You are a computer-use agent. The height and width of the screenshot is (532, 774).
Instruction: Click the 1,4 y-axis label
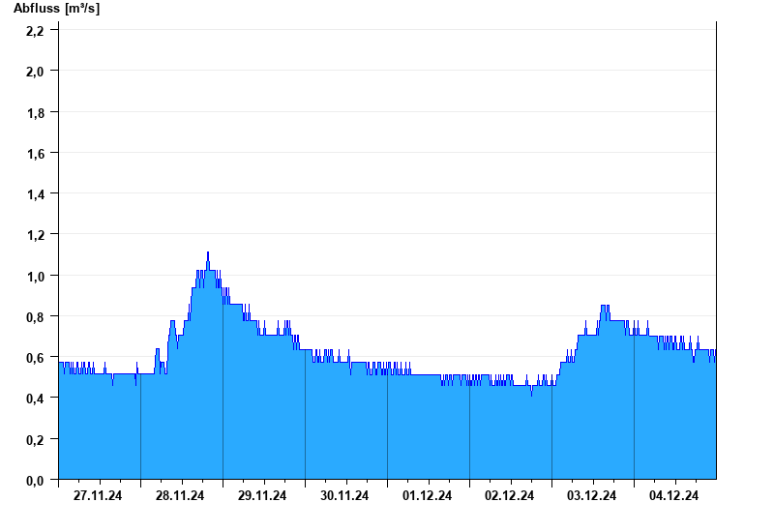click(x=35, y=194)
